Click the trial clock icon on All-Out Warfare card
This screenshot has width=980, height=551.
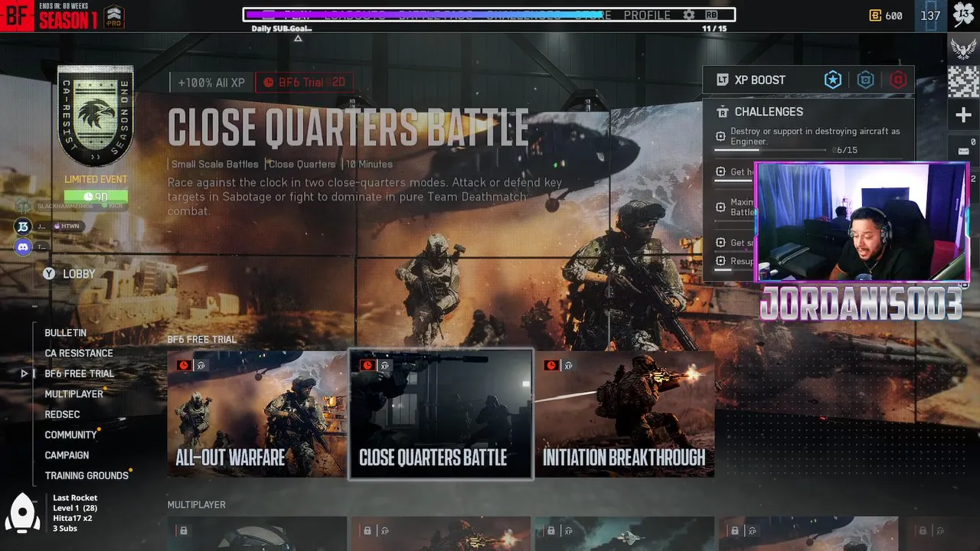(x=183, y=365)
